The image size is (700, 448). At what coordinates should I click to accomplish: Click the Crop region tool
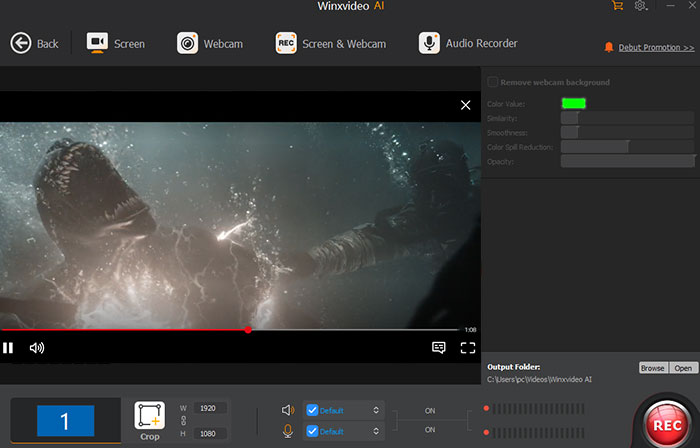tap(150, 421)
